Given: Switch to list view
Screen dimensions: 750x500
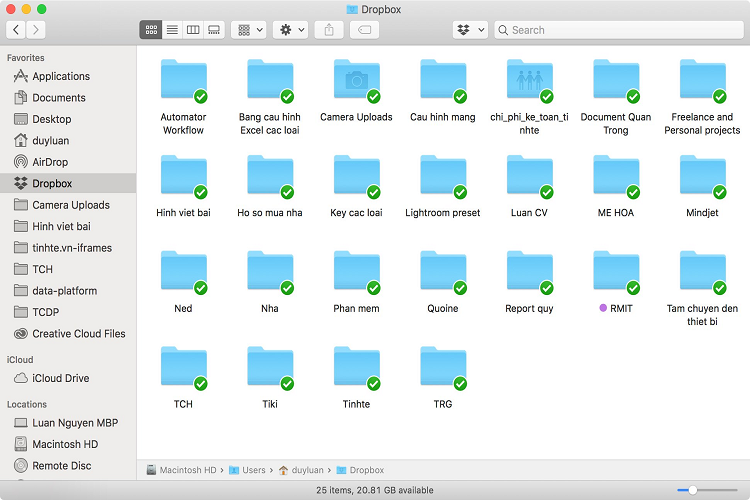Looking at the screenshot, I should pyautogui.click(x=172, y=30).
